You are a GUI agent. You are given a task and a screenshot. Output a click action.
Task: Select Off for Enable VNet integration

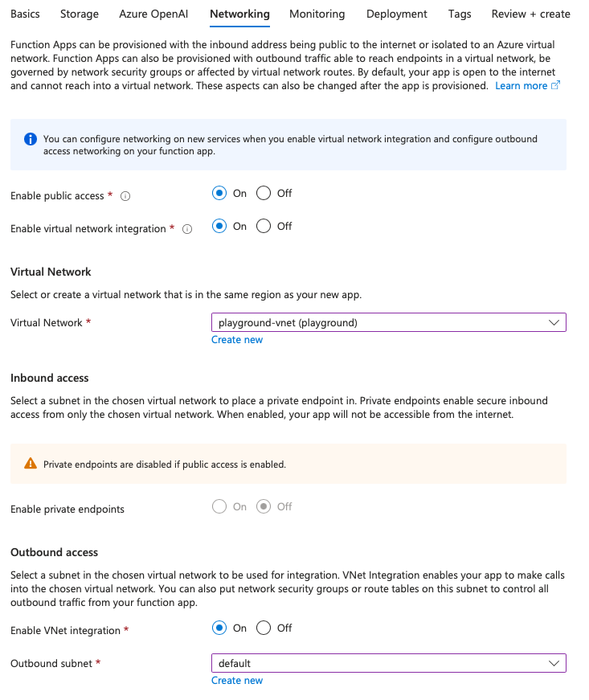click(264, 628)
